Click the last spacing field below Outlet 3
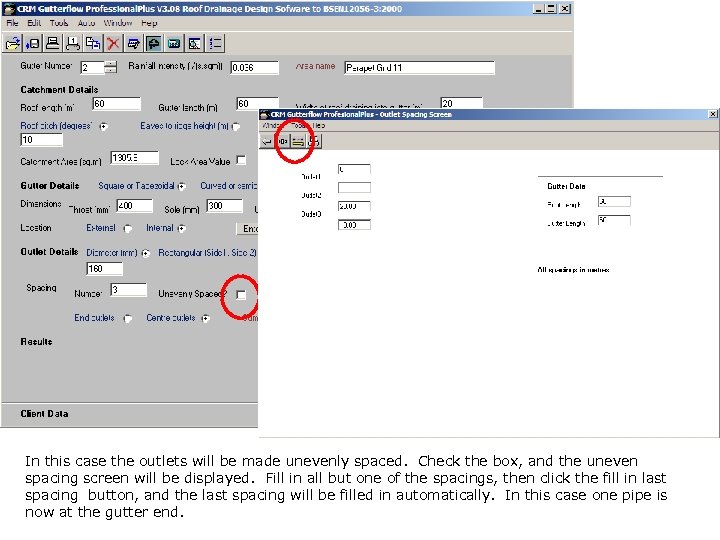Image resolution: width=720 pixels, height=540 pixels. pos(354,225)
